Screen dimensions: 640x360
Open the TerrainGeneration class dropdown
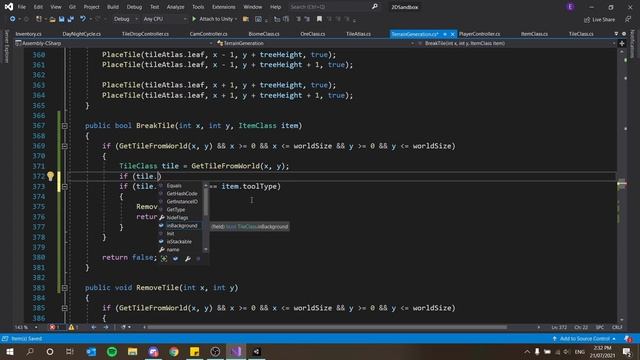point(315,43)
